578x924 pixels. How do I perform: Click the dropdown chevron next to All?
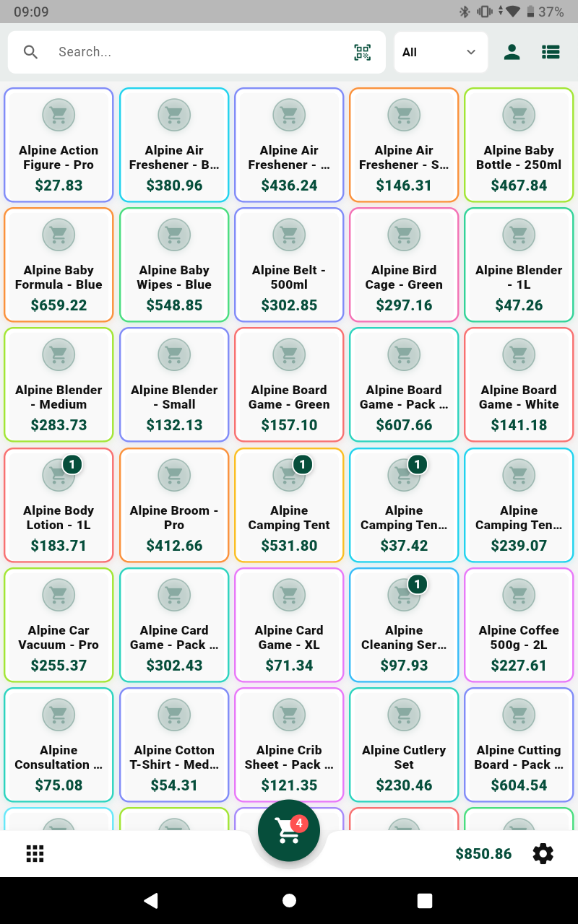[x=471, y=52]
